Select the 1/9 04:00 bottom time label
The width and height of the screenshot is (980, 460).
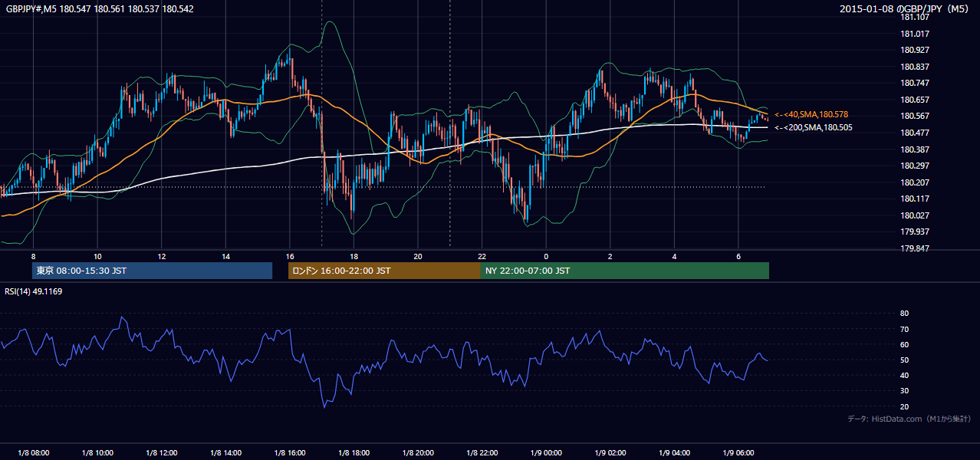point(674,453)
